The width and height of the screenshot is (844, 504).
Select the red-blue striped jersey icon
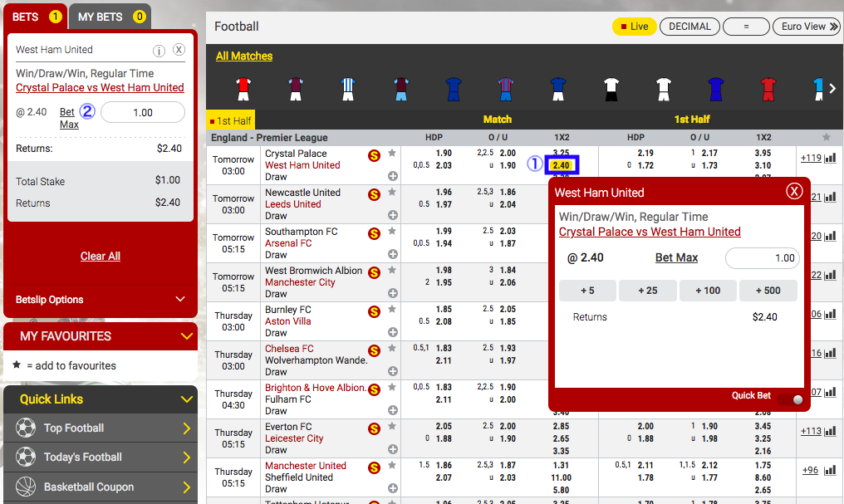coord(505,90)
